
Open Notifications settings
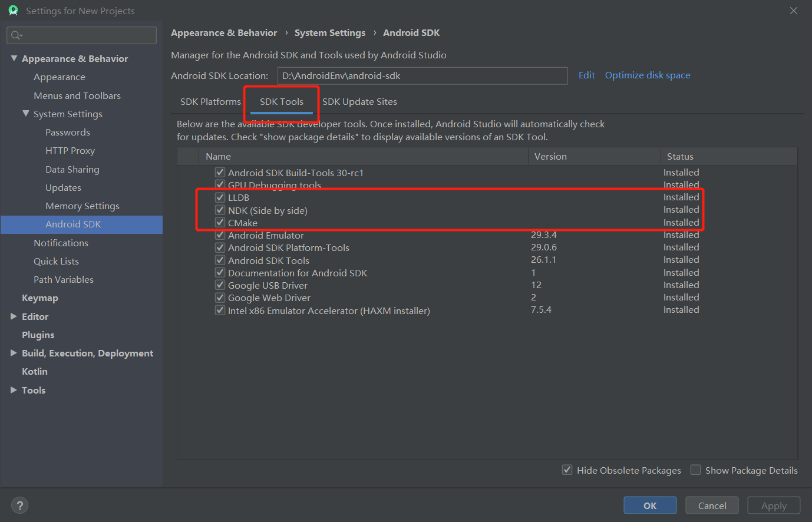pos(61,243)
